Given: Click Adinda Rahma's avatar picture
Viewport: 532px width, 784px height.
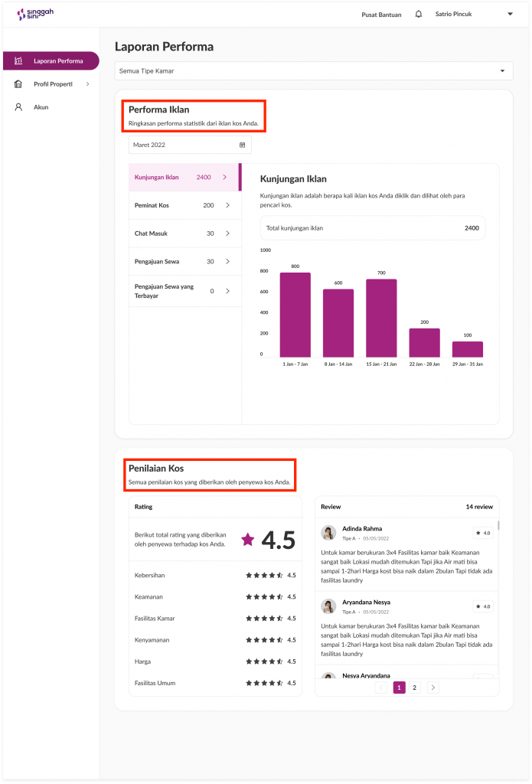Looking at the screenshot, I should 328,533.
